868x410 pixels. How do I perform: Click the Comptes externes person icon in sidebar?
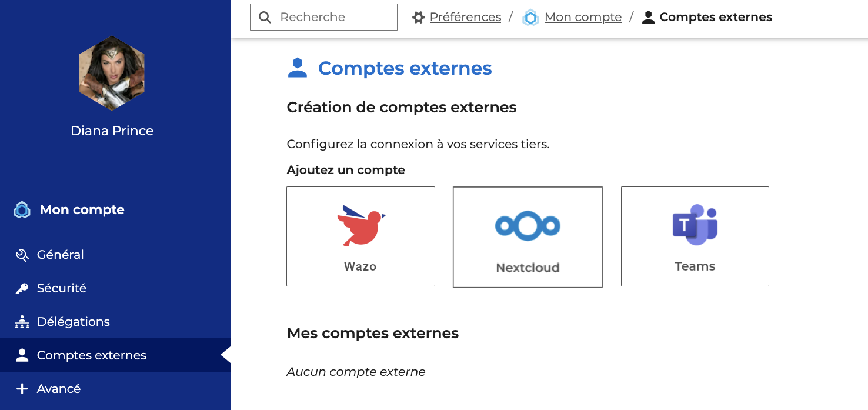(x=22, y=355)
